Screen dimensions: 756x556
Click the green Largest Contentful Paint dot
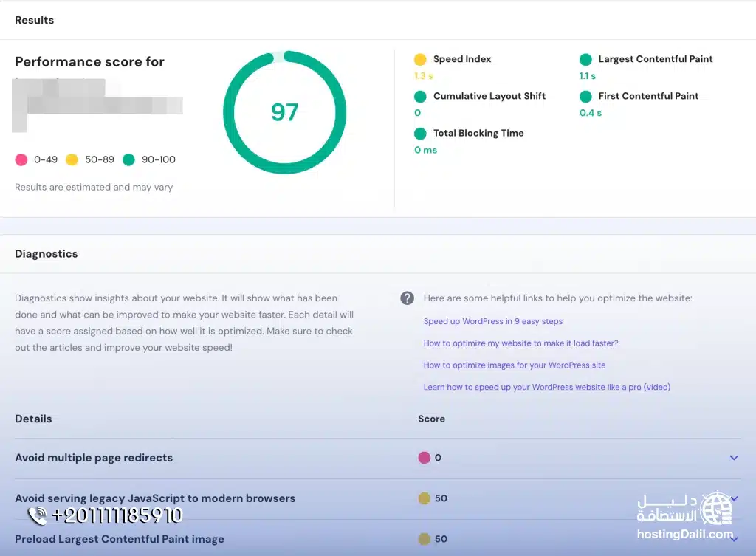tap(585, 59)
